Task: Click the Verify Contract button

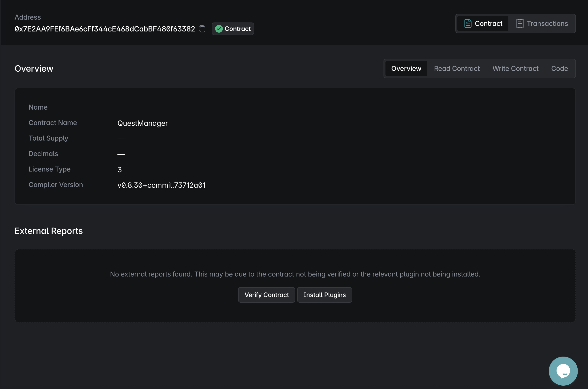Action: (x=266, y=295)
